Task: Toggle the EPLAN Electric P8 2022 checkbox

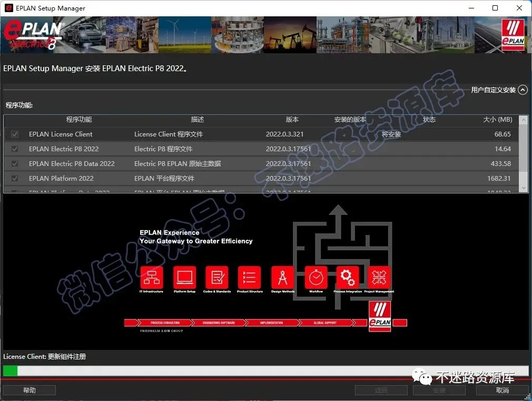Action: tap(15, 149)
